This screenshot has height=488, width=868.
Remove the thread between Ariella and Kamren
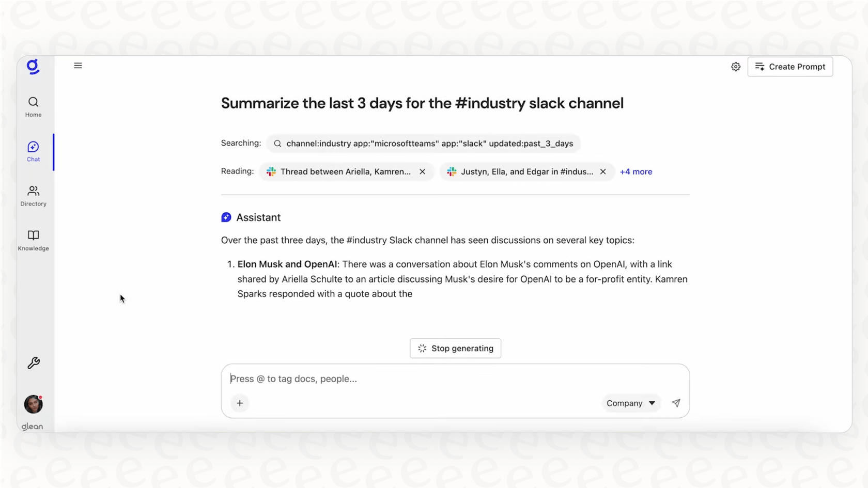(x=422, y=171)
